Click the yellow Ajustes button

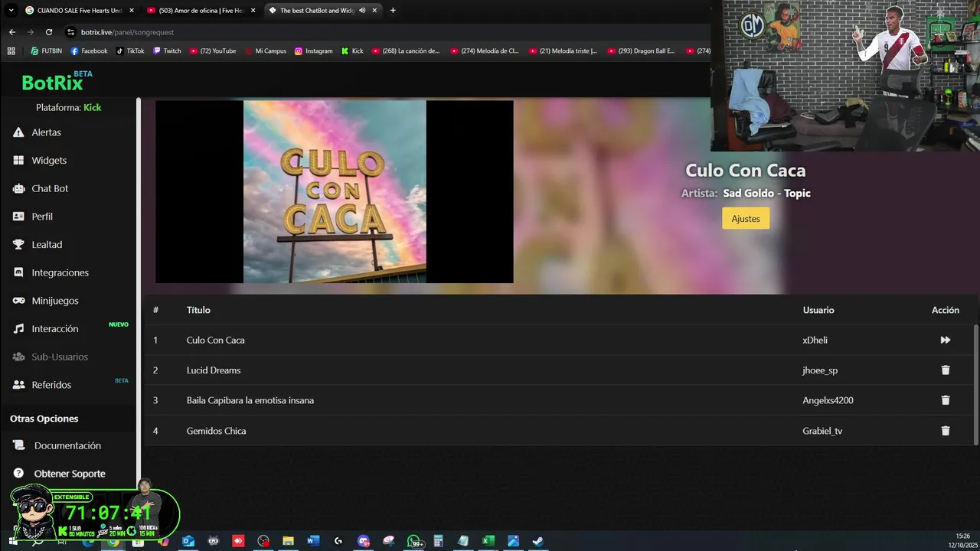tap(746, 219)
